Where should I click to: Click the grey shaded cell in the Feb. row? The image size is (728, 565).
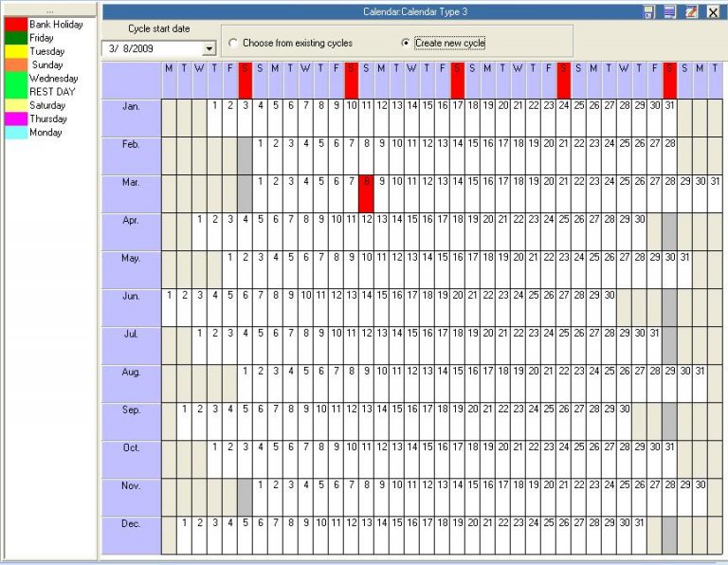(246, 156)
